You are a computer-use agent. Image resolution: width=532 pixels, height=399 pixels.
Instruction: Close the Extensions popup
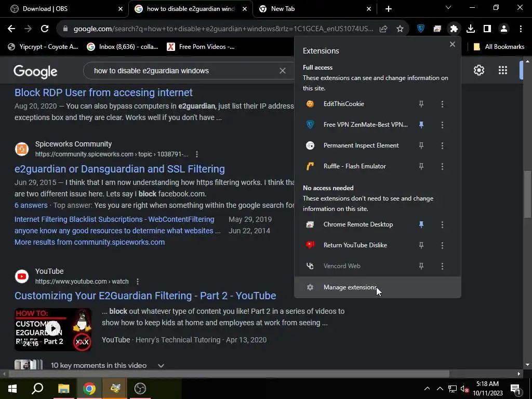tap(453, 44)
